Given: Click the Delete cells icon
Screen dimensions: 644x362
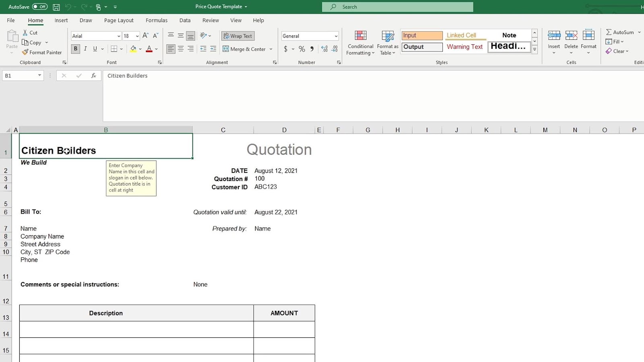Looking at the screenshot, I should pyautogui.click(x=571, y=36).
